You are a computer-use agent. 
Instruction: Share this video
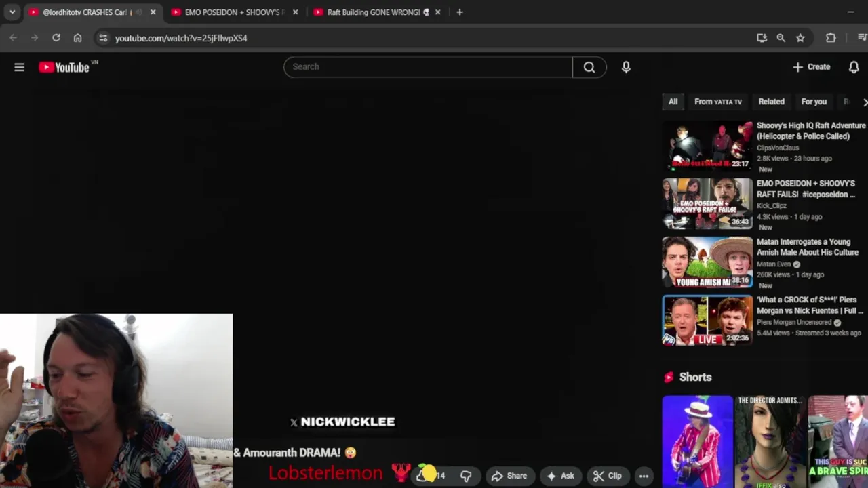(x=509, y=476)
